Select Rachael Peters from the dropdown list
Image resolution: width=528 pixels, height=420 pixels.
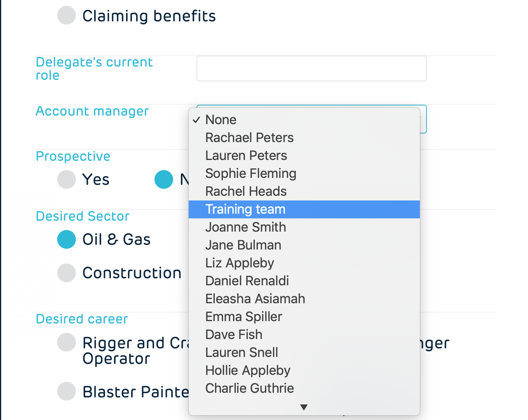249,137
